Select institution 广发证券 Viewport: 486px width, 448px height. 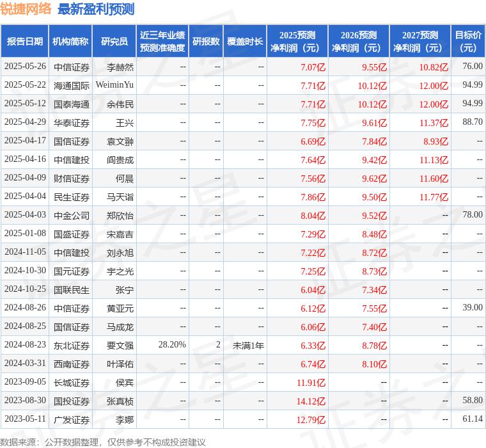coord(72,420)
